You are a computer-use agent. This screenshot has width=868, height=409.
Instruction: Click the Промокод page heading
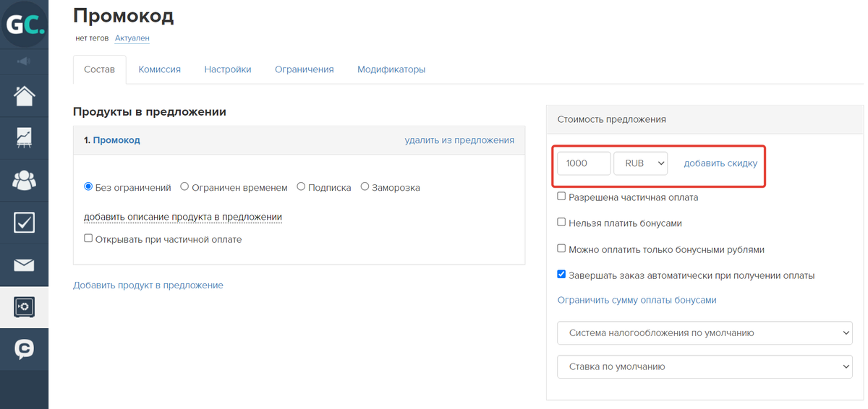[124, 14]
